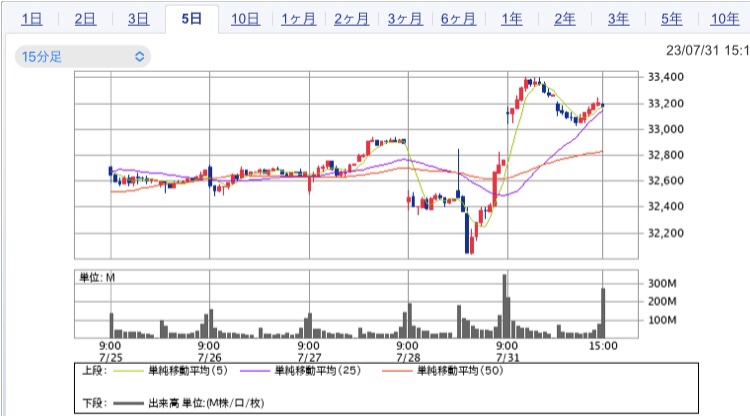750x416 pixels.
Task: Click the 単位: M volume unit label
Action: tap(97, 278)
